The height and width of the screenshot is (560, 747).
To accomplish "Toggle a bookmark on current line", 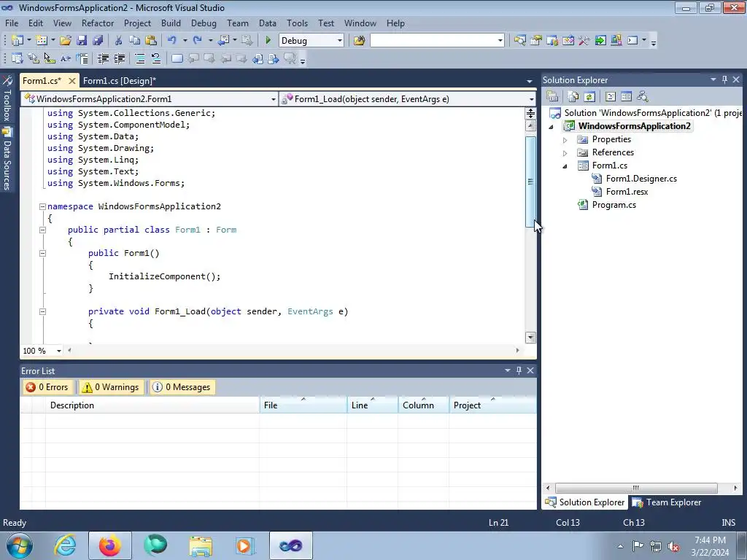I will 177,58.
